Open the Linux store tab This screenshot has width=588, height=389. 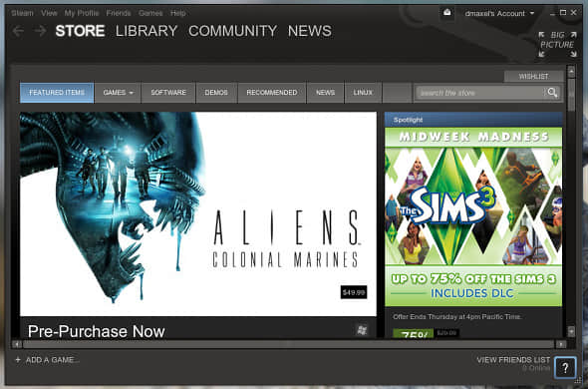pos(363,93)
